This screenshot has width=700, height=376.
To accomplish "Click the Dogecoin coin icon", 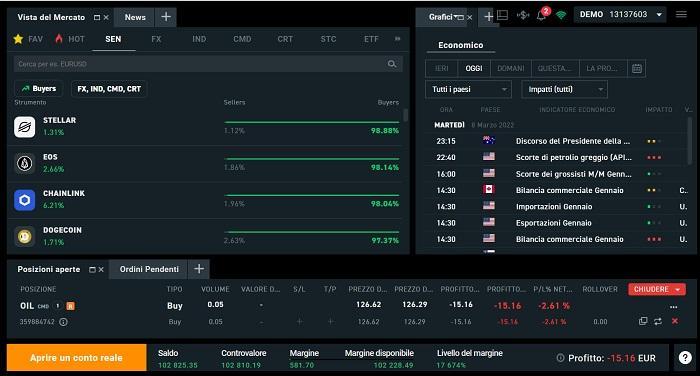I will click(x=25, y=236).
